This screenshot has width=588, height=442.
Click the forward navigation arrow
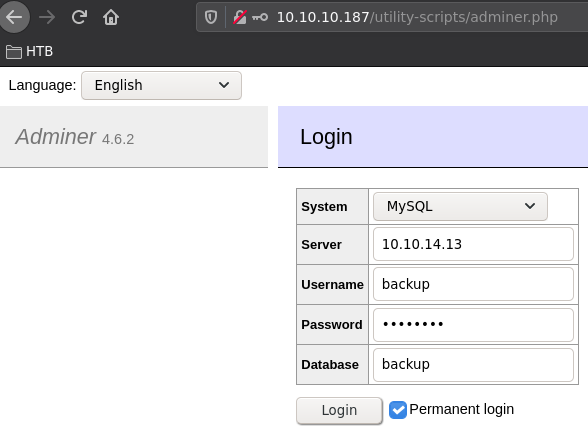tap(47, 17)
